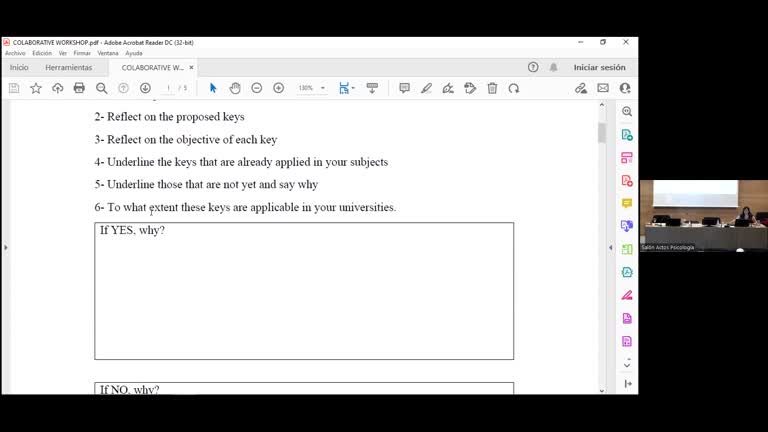Open the Archivo menu
Viewport: 768px width, 432px height.
click(15, 53)
